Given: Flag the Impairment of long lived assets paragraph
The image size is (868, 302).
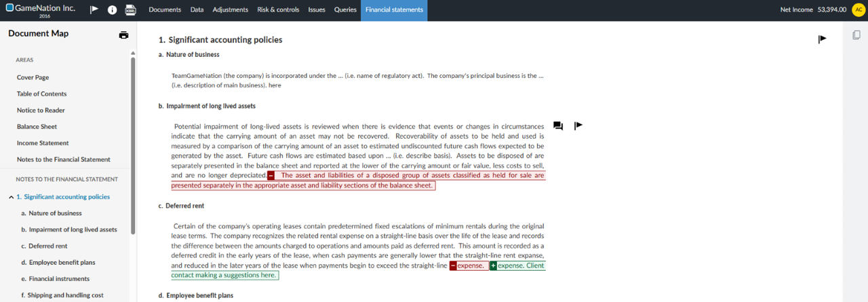Looking at the screenshot, I should tap(578, 125).
